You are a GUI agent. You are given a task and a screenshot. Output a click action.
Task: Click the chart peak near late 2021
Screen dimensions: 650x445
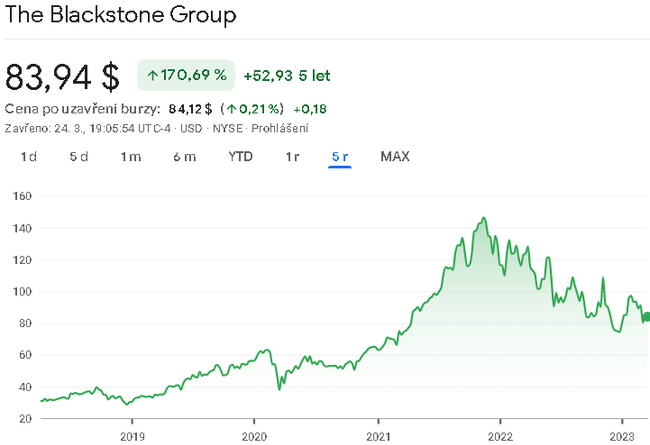pos(484,218)
